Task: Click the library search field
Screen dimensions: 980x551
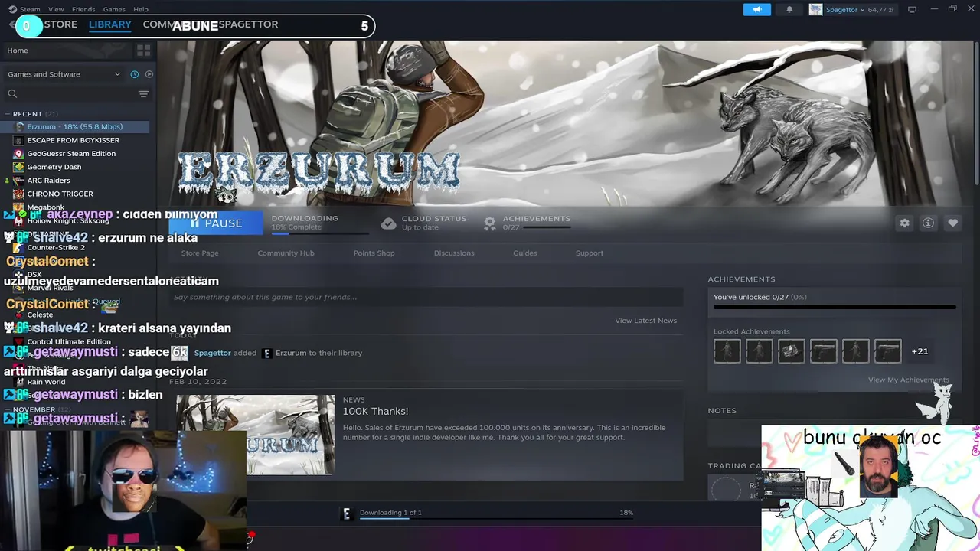Action: (x=77, y=93)
